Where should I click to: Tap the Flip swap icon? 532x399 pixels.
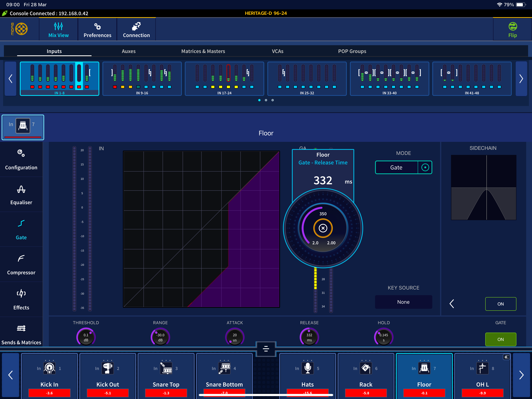tap(513, 26)
